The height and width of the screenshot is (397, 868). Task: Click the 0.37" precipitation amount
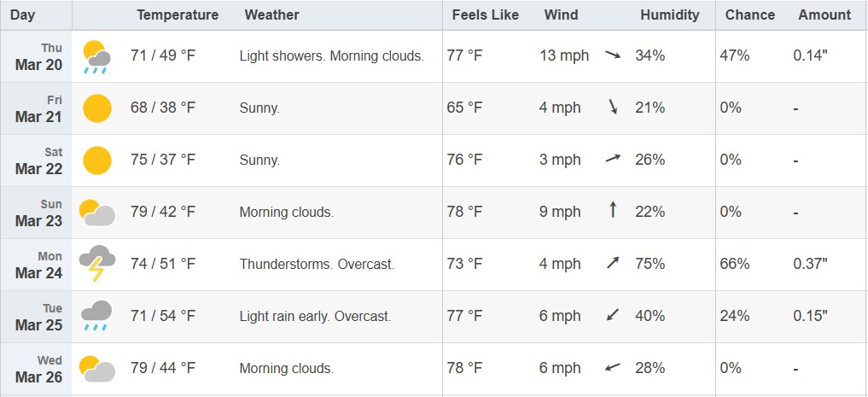[811, 264]
